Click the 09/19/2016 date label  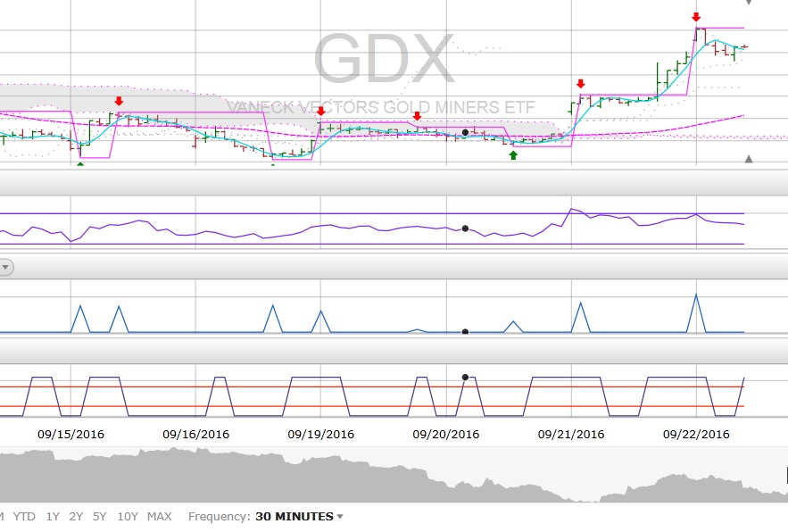pos(321,435)
